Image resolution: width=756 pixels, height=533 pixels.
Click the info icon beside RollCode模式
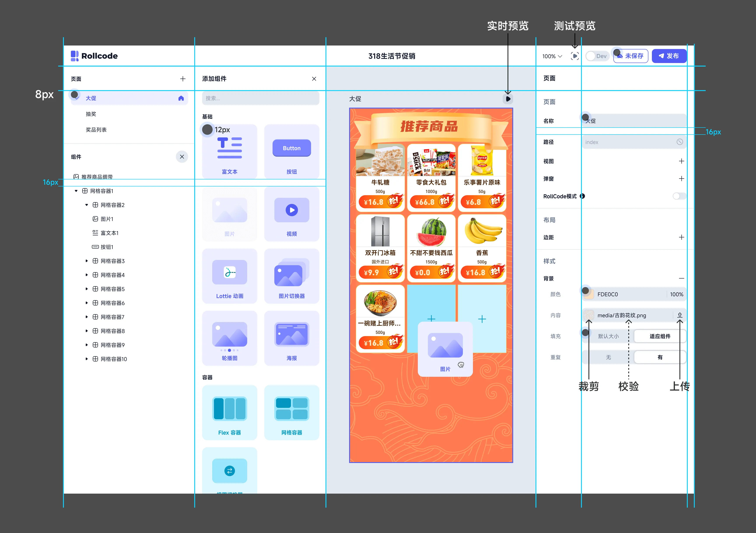click(582, 196)
